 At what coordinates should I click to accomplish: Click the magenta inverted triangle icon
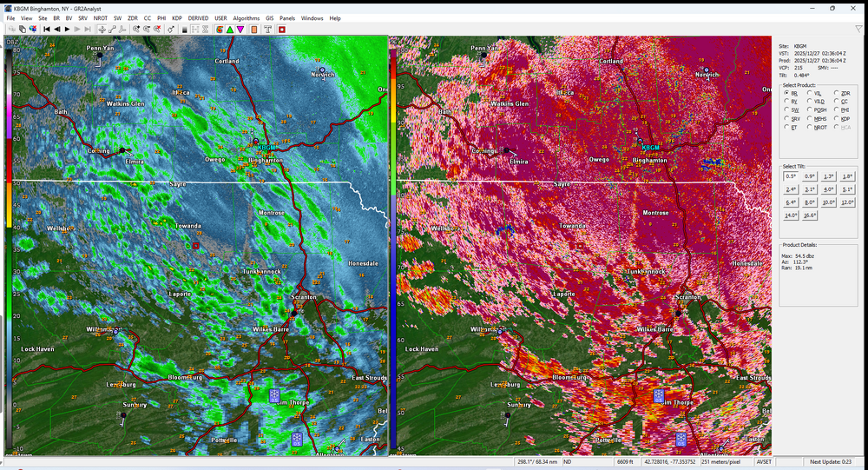(240, 29)
